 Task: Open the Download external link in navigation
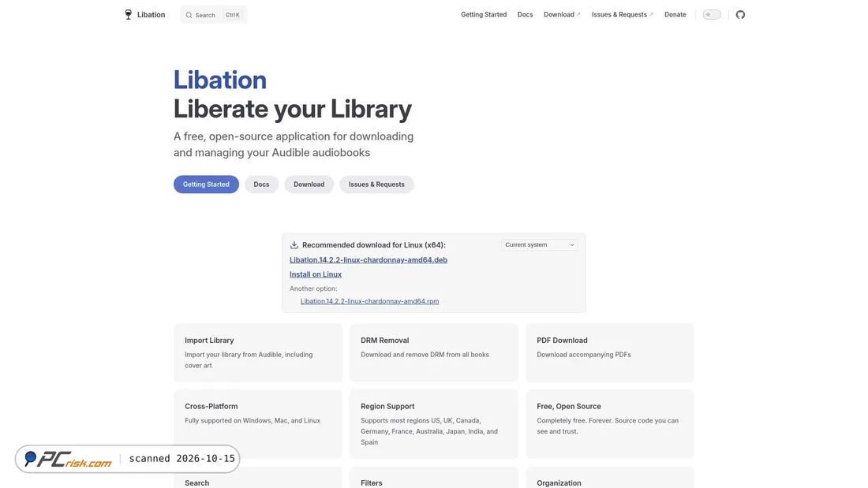click(562, 15)
